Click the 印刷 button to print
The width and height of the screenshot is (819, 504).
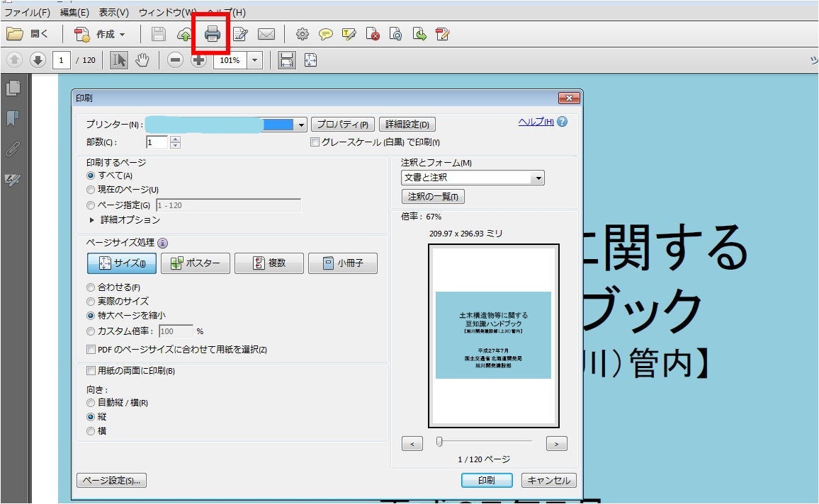[487, 481]
